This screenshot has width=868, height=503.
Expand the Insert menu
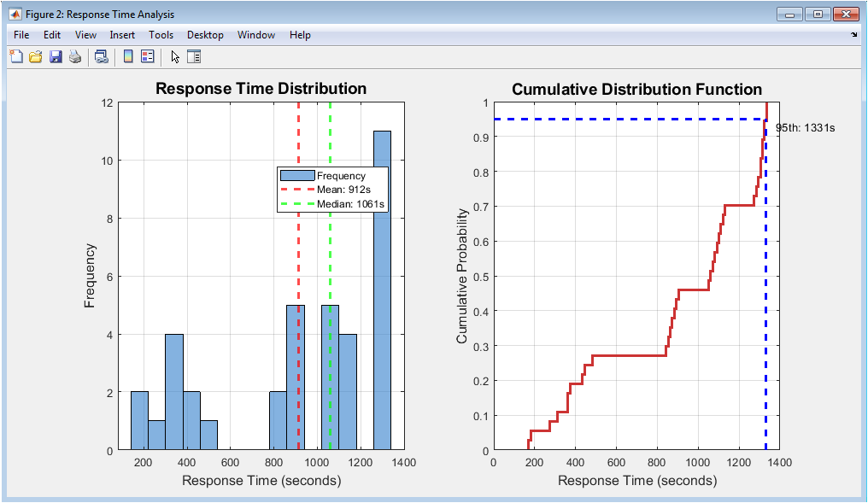pos(122,35)
